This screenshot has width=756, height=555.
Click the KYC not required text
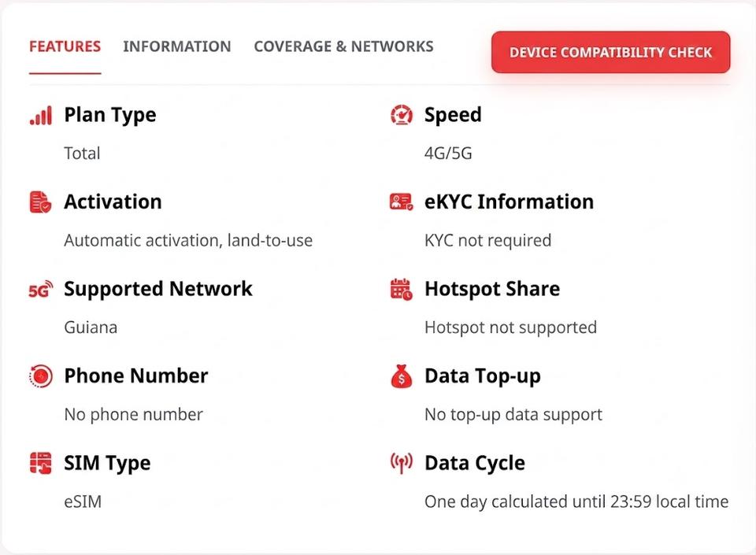488,240
